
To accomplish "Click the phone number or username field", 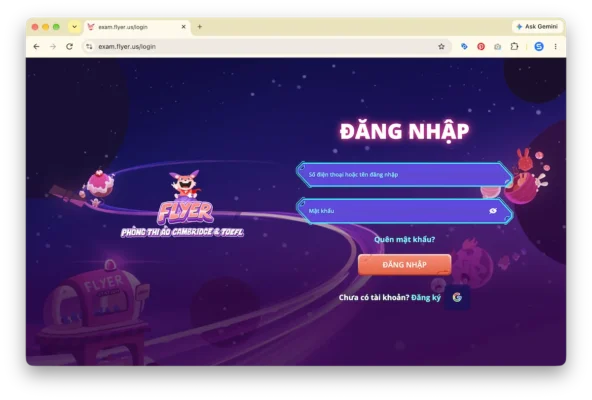I will pos(404,175).
